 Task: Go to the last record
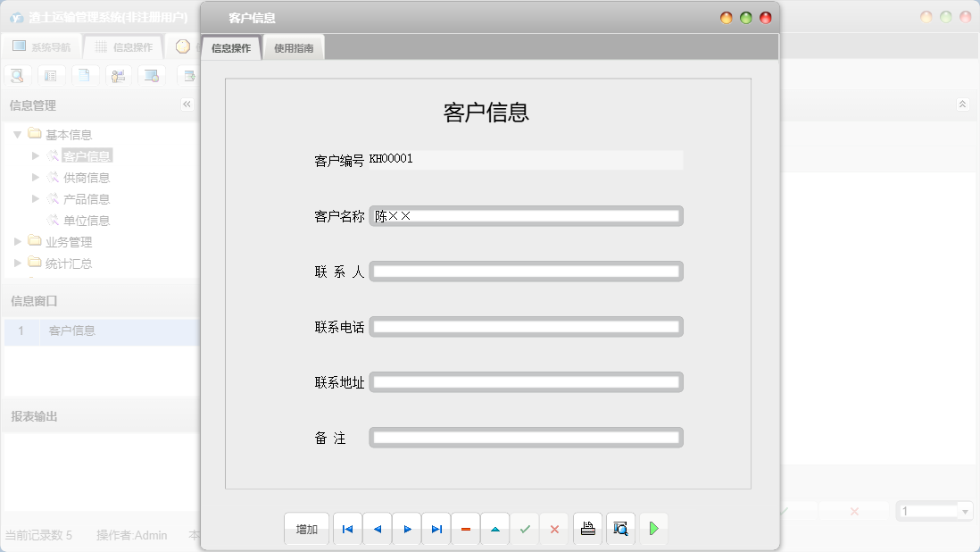436,529
